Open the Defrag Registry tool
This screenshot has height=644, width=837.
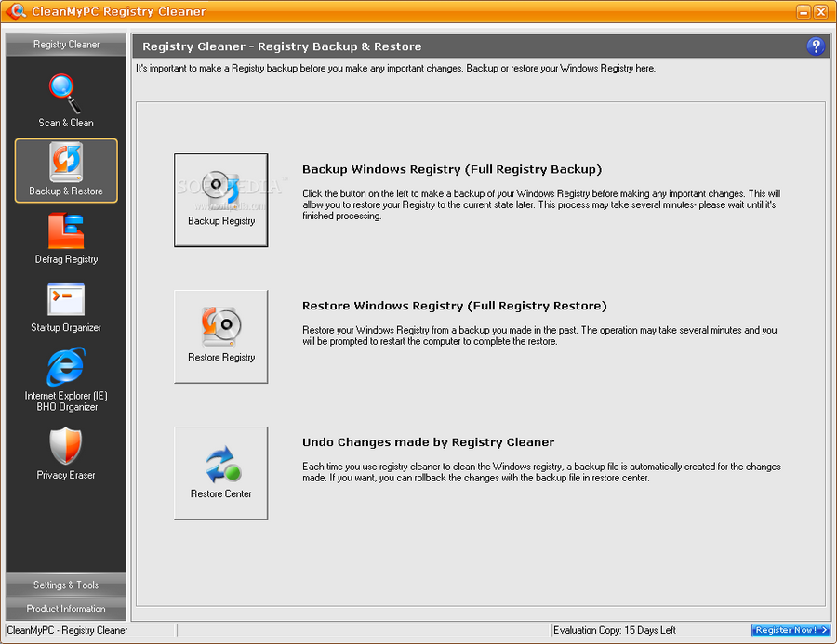[x=65, y=240]
